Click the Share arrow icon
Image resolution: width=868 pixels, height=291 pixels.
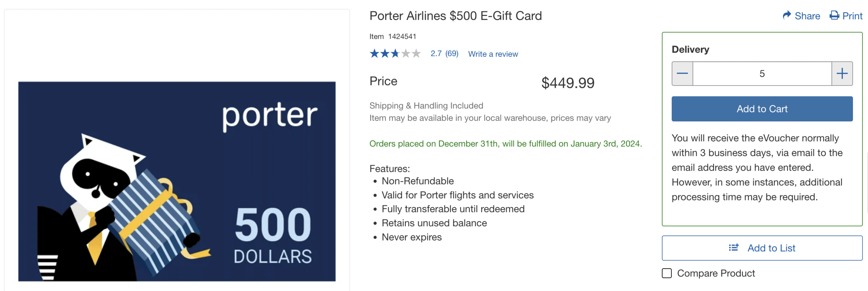[x=787, y=15]
